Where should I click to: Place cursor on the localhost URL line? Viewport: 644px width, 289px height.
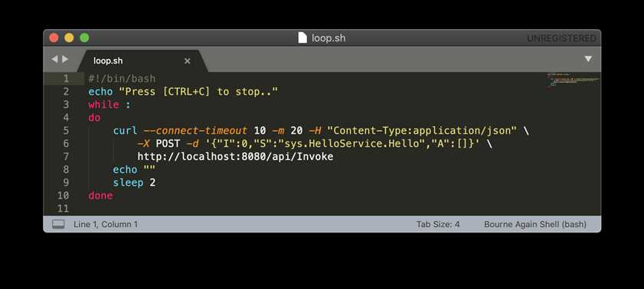point(235,156)
